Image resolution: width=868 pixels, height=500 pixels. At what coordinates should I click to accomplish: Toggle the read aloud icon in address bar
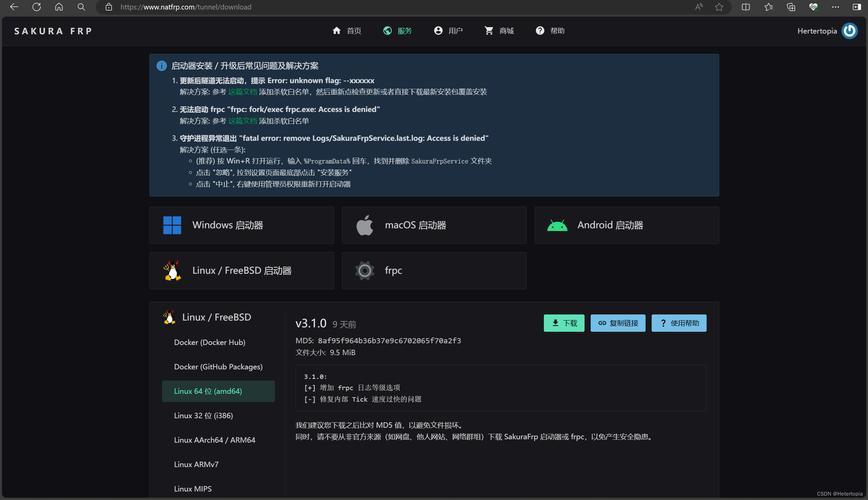click(699, 7)
